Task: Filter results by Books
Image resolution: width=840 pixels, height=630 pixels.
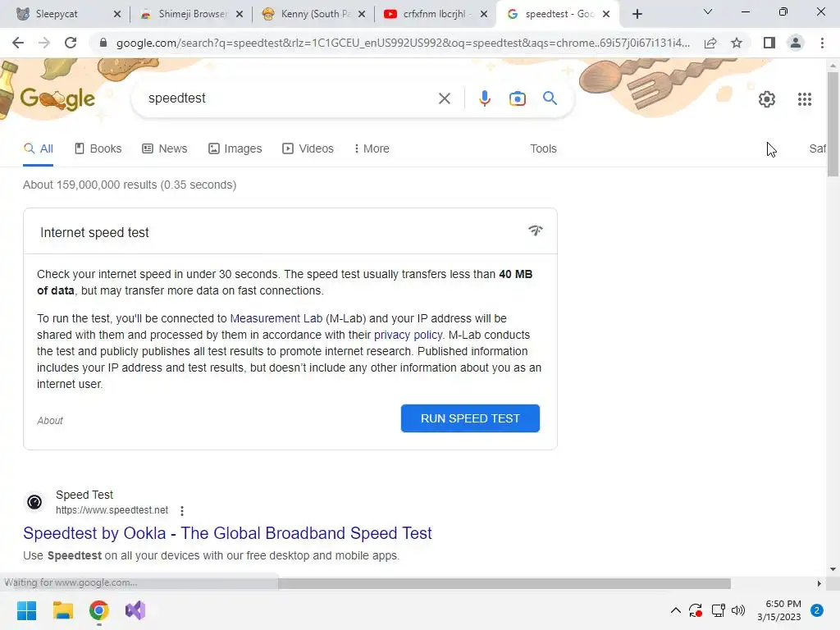Action: [98, 148]
